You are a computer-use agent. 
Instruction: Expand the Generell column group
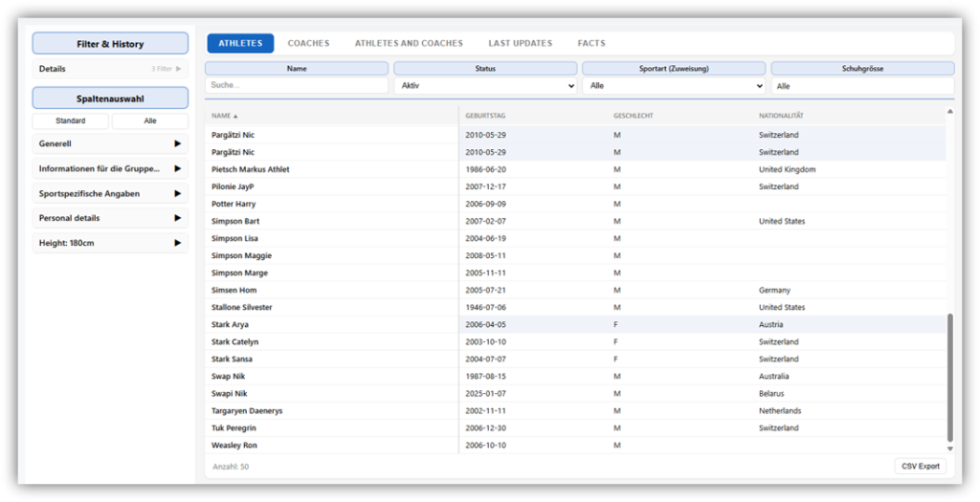tap(177, 143)
